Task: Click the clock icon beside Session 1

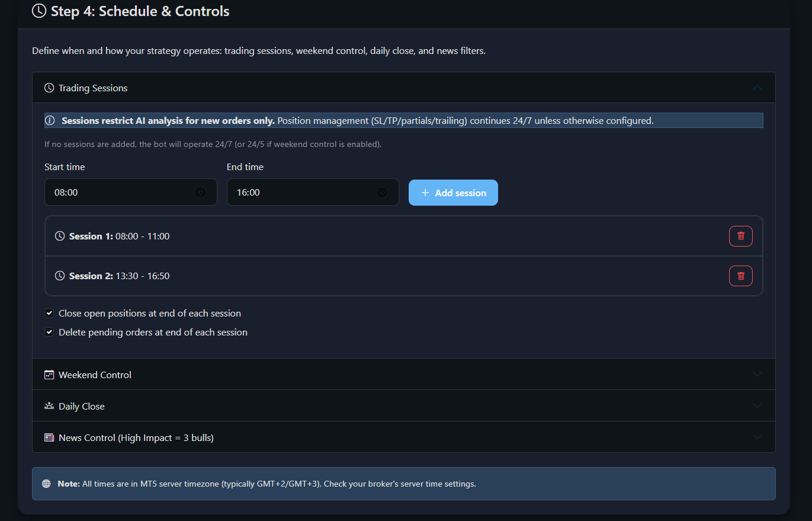Action: (60, 236)
